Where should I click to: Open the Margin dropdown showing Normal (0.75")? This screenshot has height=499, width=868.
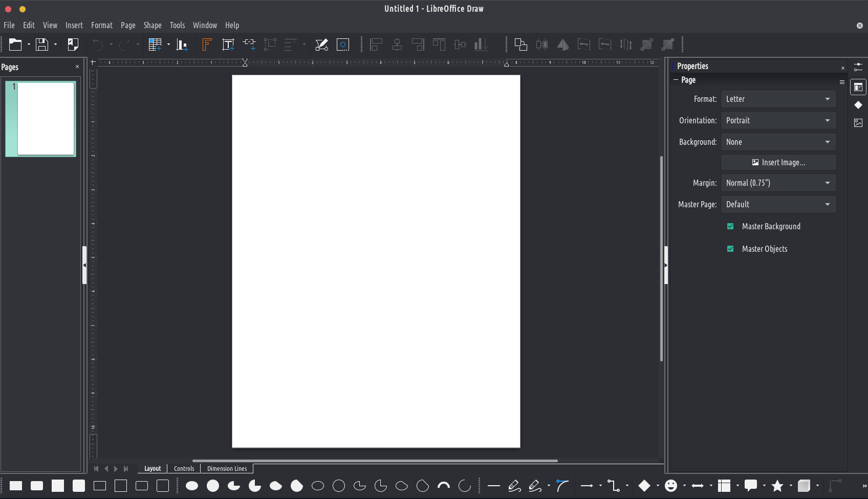(x=778, y=183)
